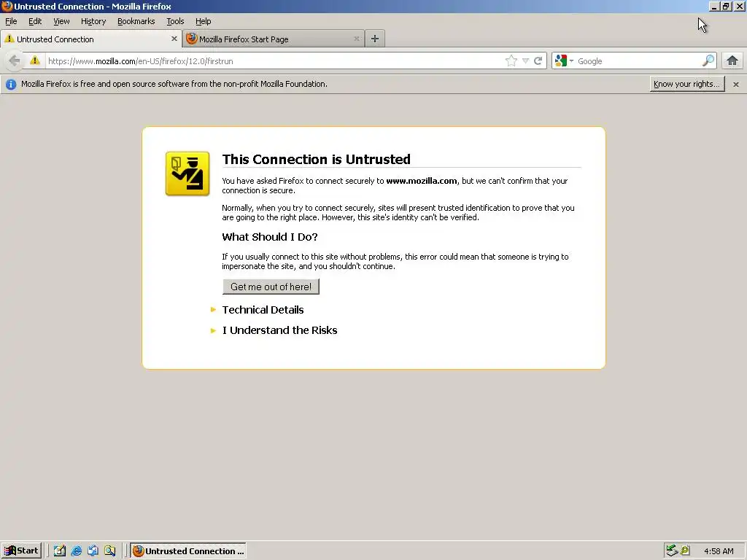
Task: Click the Get me out of here! button
Action: 271,287
